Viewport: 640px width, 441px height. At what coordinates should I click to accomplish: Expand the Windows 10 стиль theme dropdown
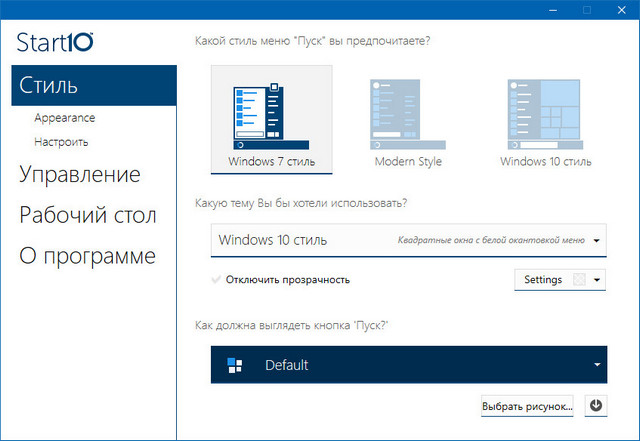point(409,240)
